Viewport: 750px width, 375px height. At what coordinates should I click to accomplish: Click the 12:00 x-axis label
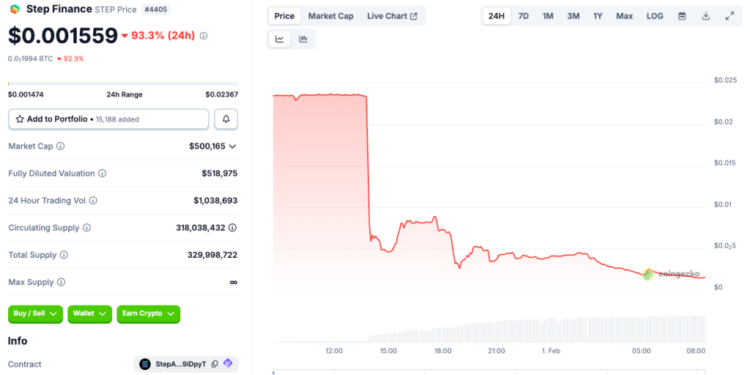(x=334, y=351)
